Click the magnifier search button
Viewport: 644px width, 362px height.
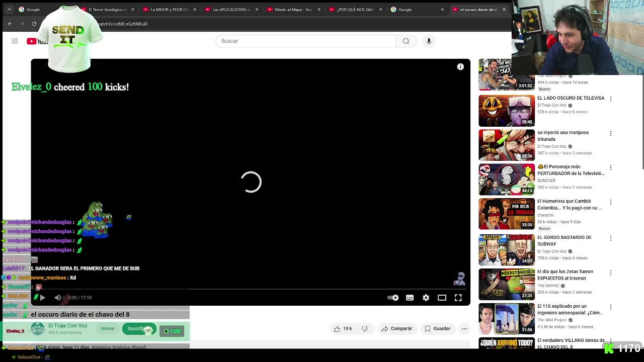pos(406,41)
